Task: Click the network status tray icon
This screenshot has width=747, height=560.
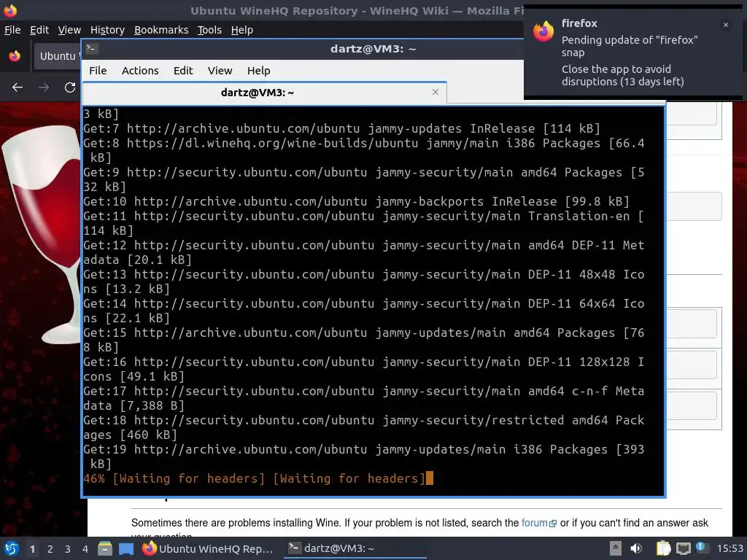Action: click(x=683, y=548)
